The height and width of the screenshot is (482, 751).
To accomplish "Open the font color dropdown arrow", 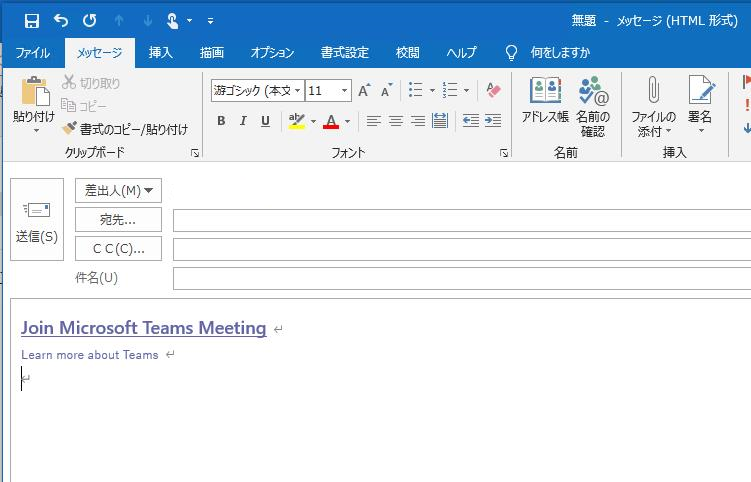I will pyautogui.click(x=347, y=121).
